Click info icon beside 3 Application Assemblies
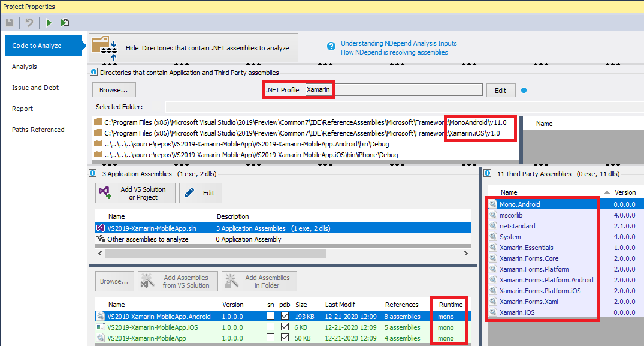Image resolution: width=644 pixels, height=346 pixels. 93,173
